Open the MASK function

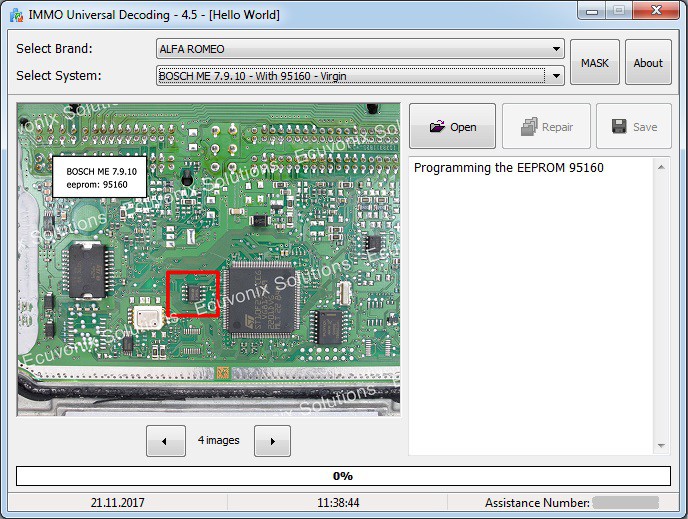(x=595, y=62)
